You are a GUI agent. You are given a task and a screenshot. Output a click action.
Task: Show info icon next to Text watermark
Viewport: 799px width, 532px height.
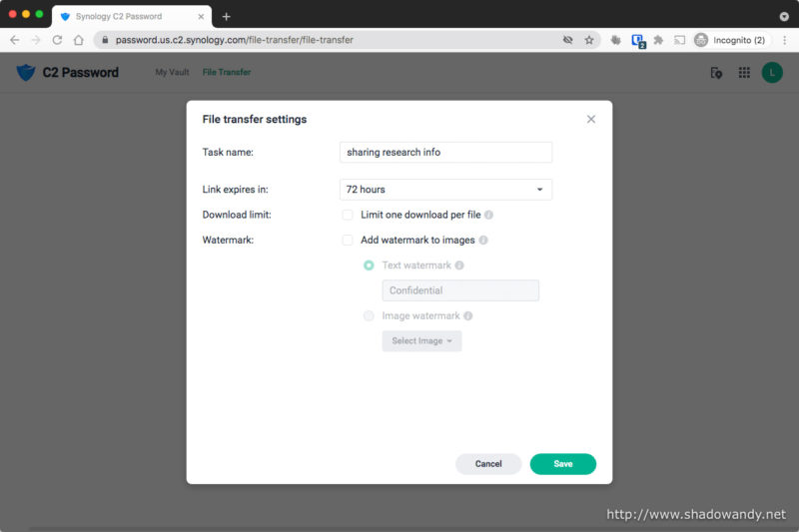pyautogui.click(x=459, y=266)
